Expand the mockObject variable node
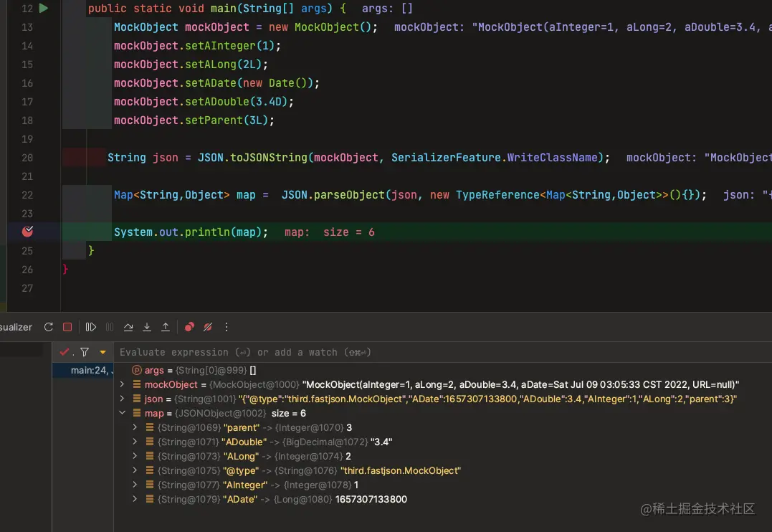 [123, 385]
